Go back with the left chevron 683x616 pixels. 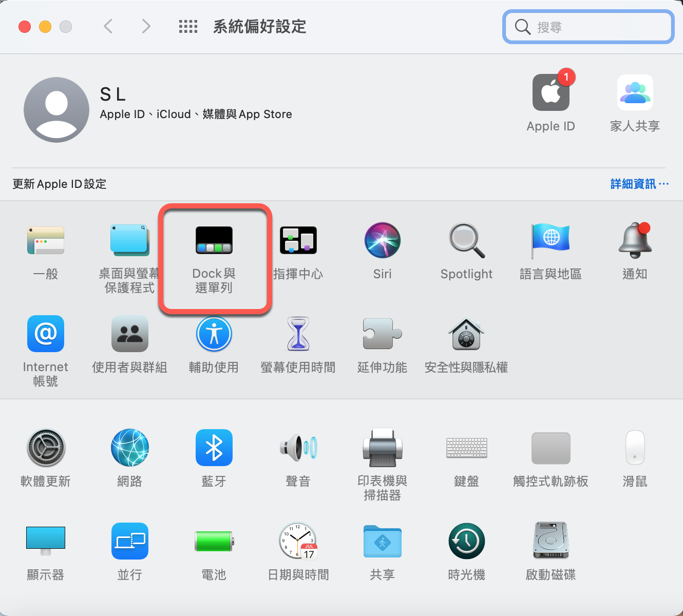point(108,26)
